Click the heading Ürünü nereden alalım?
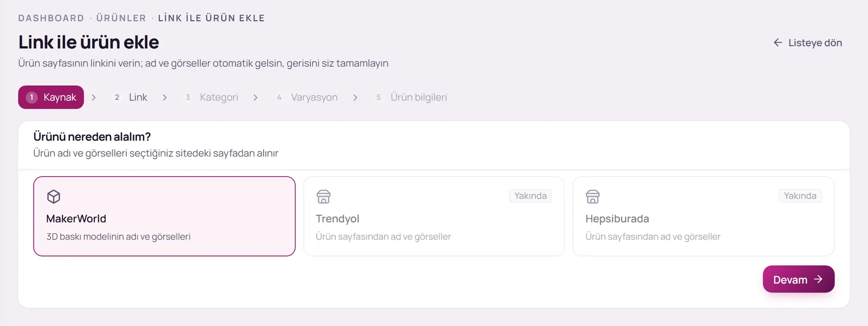Viewport: 868px width, 326px height. click(x=92, y=137)
